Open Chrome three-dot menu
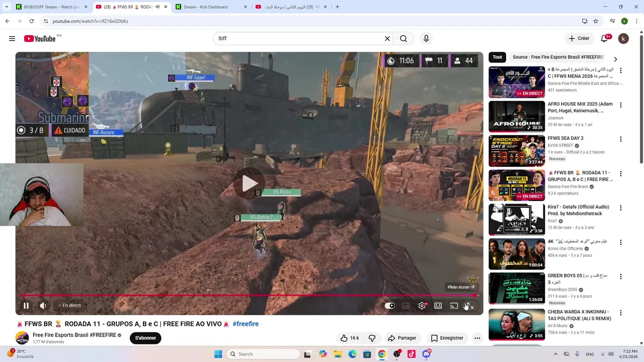644x362 pixels. pyautogui.click(x=635, y=21)
